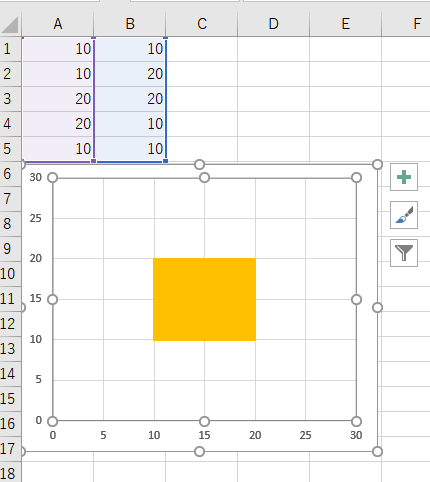Click cell A3 containing 20
Viewport: 430px width, 482px height.
(x=58, y=99)
